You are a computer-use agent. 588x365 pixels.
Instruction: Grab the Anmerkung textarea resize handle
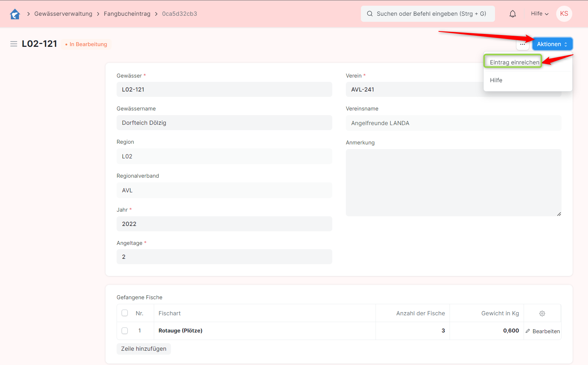(x=559, y=214)
